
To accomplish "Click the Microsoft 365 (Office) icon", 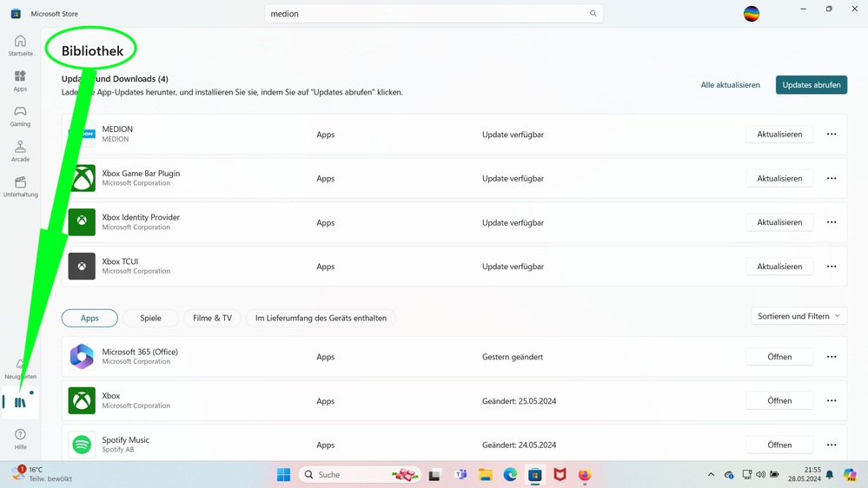I will click(x=82, y=356).
